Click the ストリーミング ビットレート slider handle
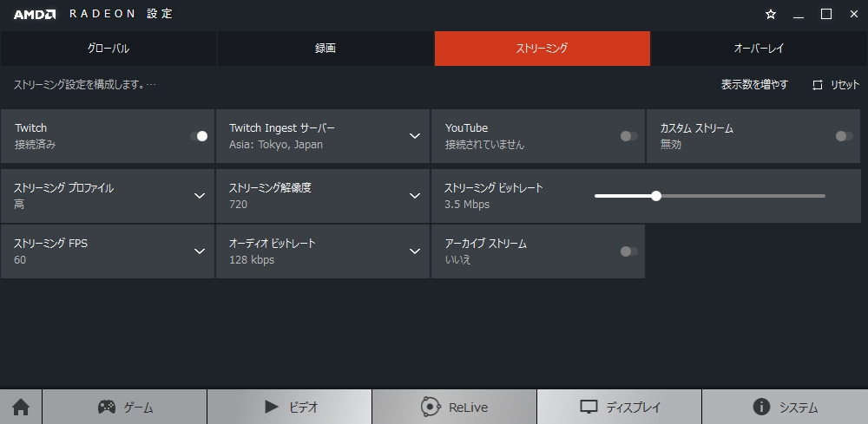Screen dimensions: 868x424 [x=656, y=196]
